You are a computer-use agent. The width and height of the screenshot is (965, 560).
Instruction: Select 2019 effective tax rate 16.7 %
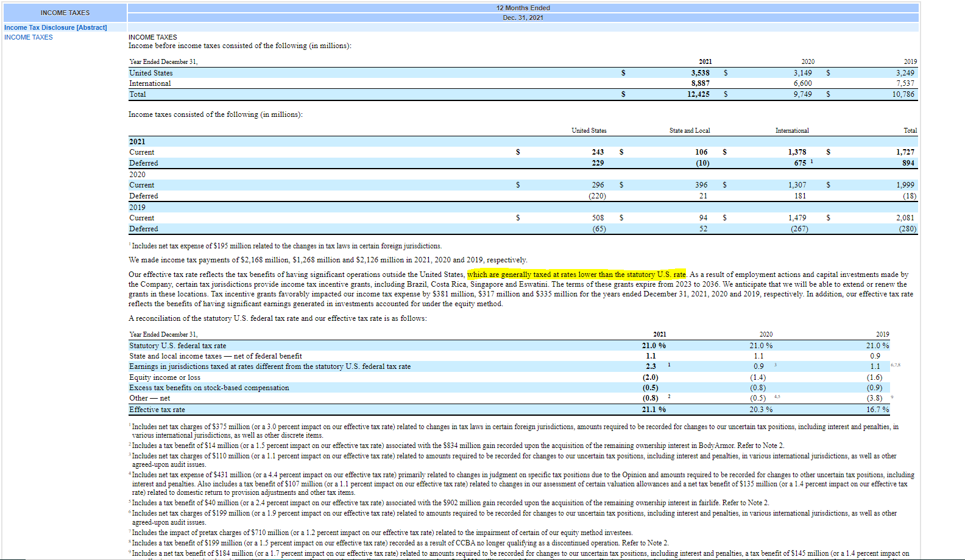878,410
